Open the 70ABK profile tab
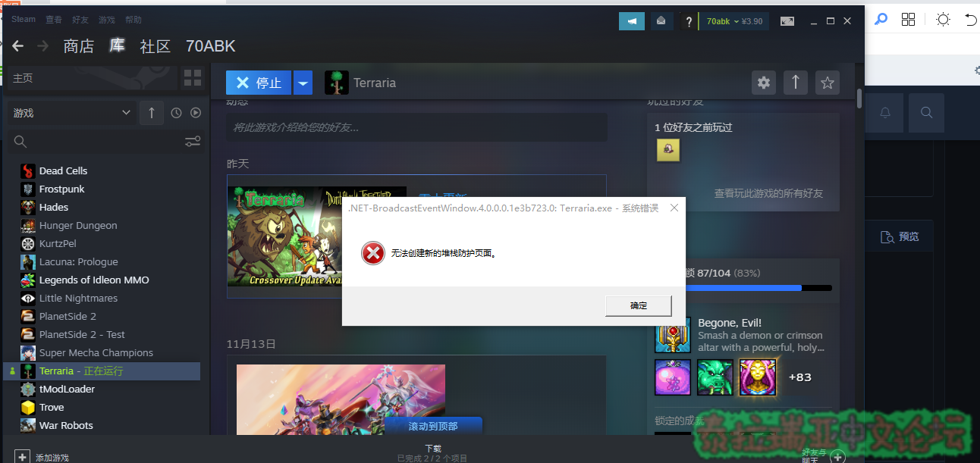 point(211,46)
